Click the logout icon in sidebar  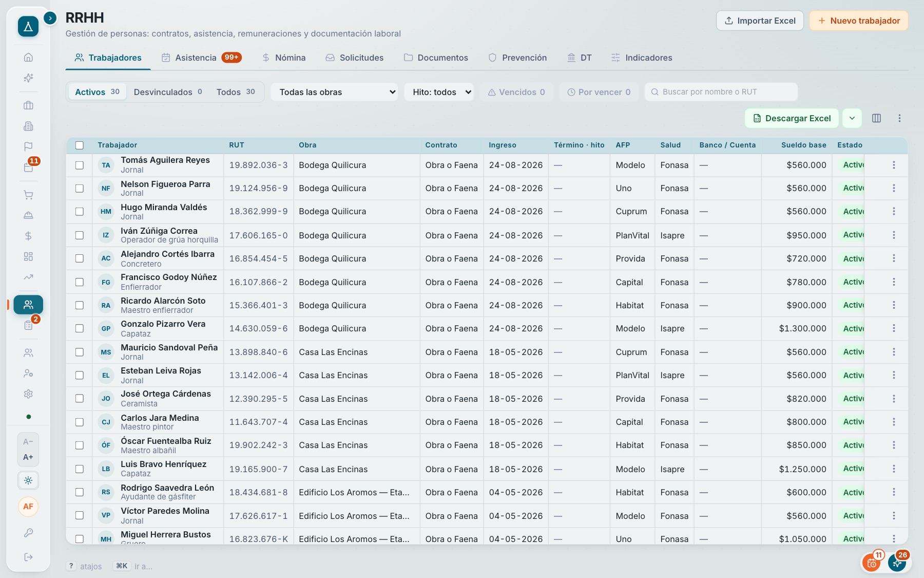(28, 557)
